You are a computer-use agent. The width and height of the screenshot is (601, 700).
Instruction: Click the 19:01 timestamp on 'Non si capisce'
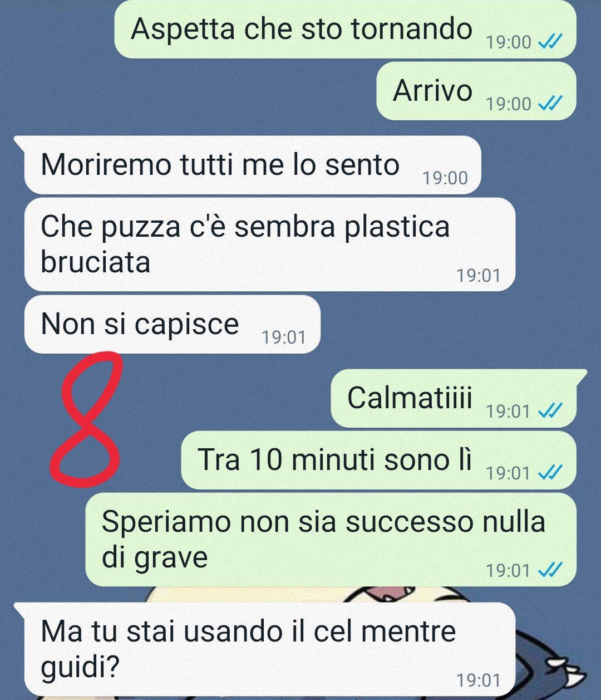click(x=284, y=337)
